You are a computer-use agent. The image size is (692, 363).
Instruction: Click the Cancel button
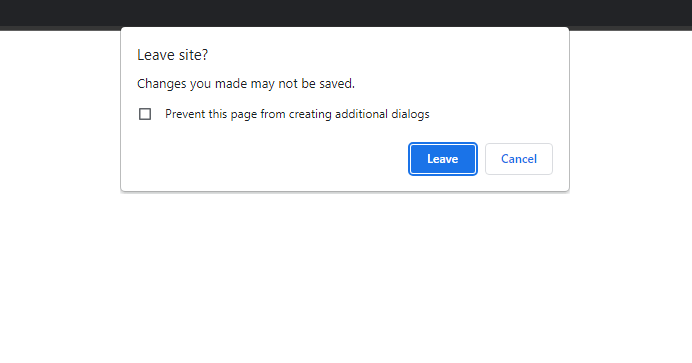(519, 159)
